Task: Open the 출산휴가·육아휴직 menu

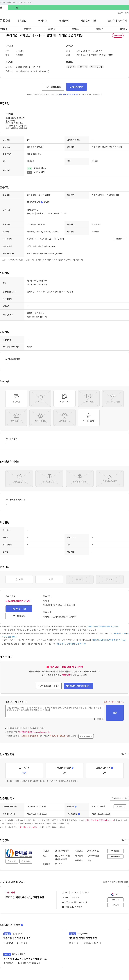Action: (117, 21)
